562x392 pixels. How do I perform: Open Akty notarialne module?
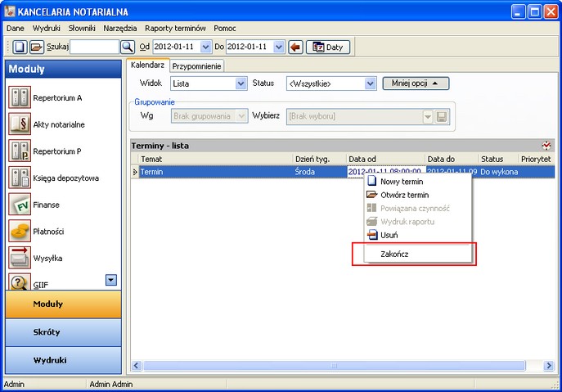(x=57, y=124)
